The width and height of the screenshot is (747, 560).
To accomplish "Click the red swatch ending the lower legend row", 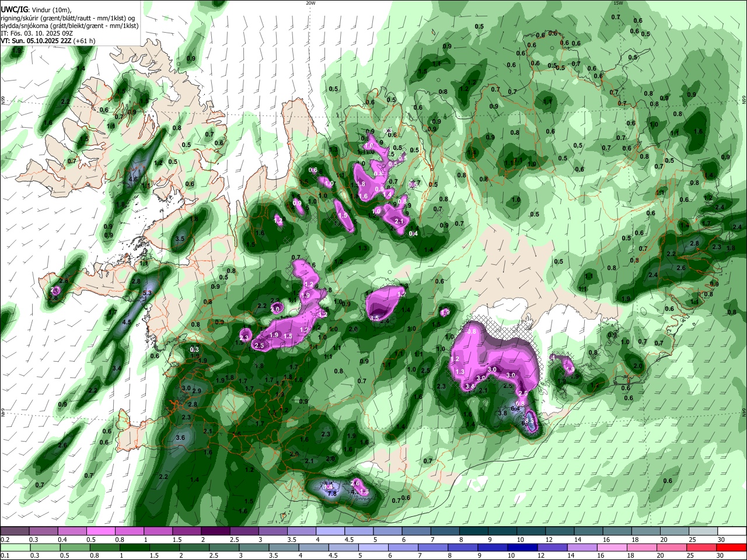I will (732, 547).
